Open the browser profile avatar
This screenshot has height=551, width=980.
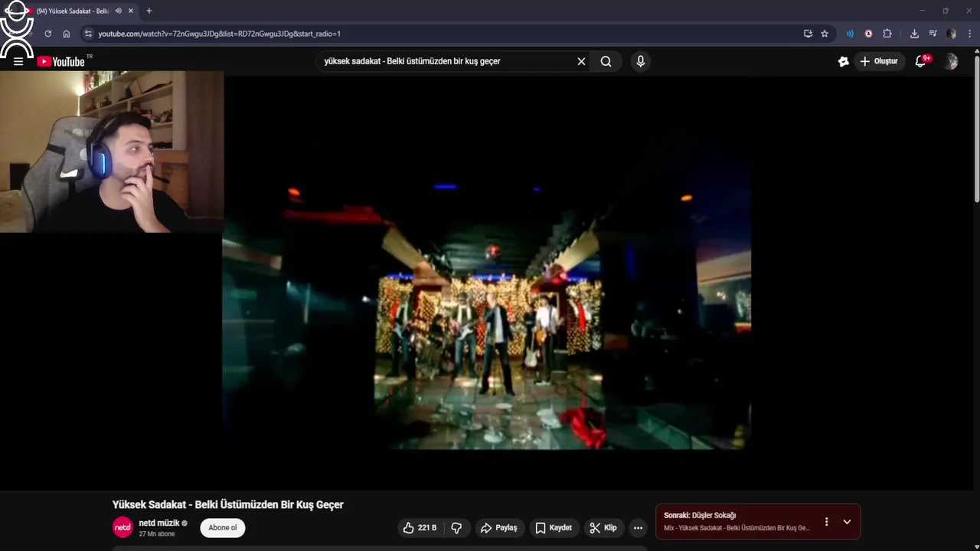tap(951, 34)
